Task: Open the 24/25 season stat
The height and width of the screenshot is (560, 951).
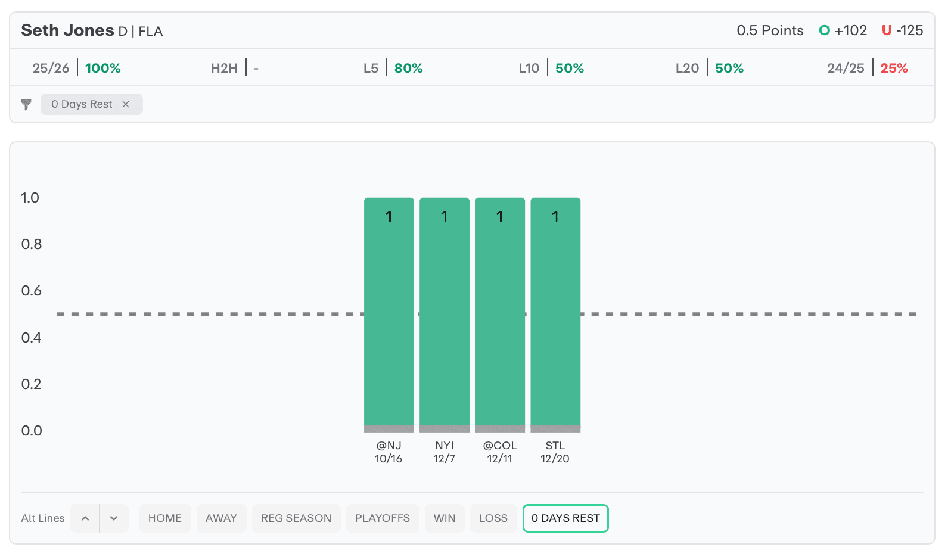Action: pos(867,68)
